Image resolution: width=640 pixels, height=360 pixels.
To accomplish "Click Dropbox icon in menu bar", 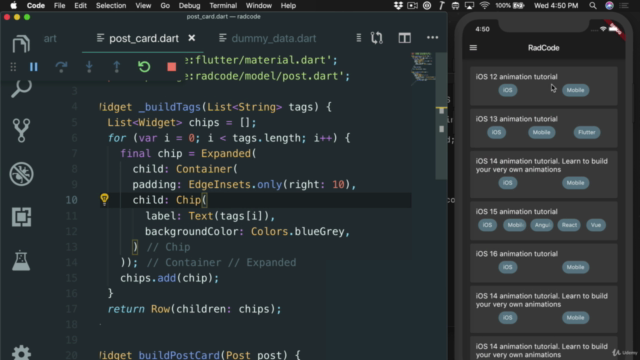I will click(x=398, y=6).
